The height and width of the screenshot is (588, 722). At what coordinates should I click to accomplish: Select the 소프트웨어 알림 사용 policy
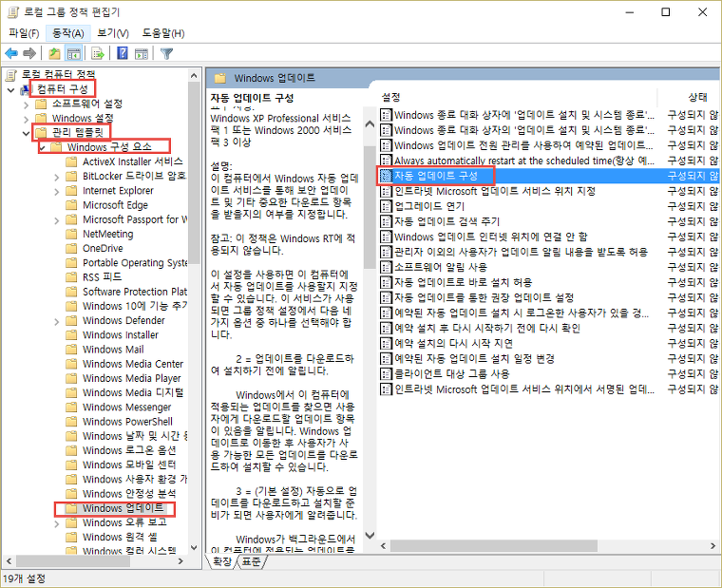(x=441, y=267)
